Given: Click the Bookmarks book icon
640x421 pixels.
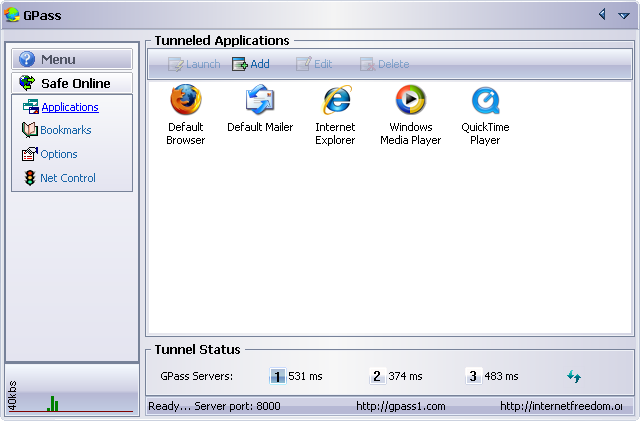Looking at the screenshot, I should (30, 130).
